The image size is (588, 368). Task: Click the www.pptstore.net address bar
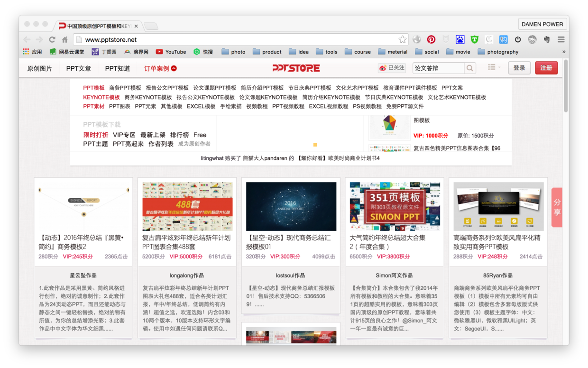pyautogui.click(x=241, y=40)
